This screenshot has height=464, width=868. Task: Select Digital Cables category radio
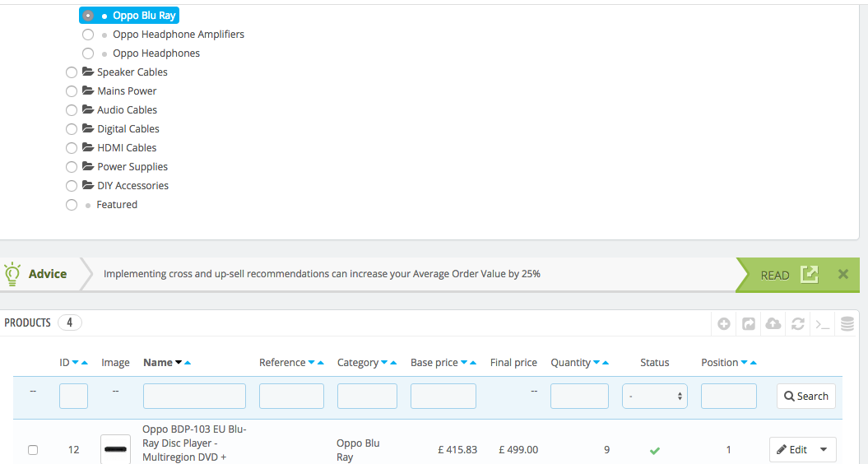(72, 129)
